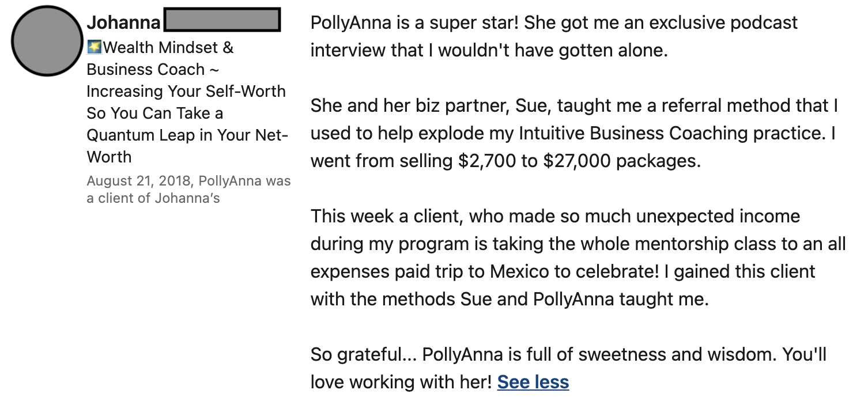
Task: Click the '$2,700 to $27,000 packages' text
Action: click(x=579, y=161)
